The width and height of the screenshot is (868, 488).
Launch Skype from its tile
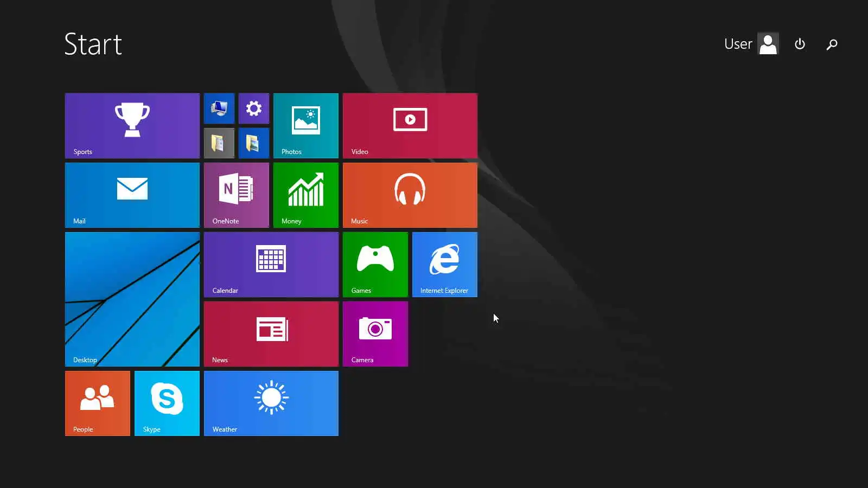coord(167,403)
